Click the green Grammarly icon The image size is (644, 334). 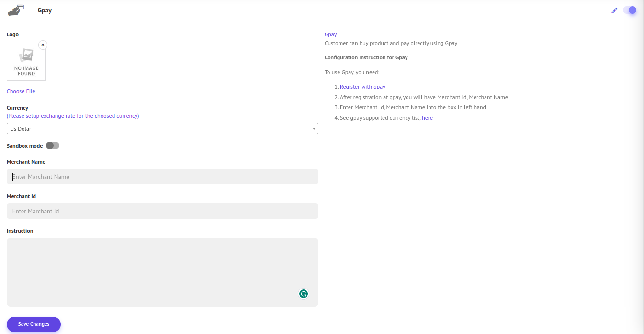(303, 294)
